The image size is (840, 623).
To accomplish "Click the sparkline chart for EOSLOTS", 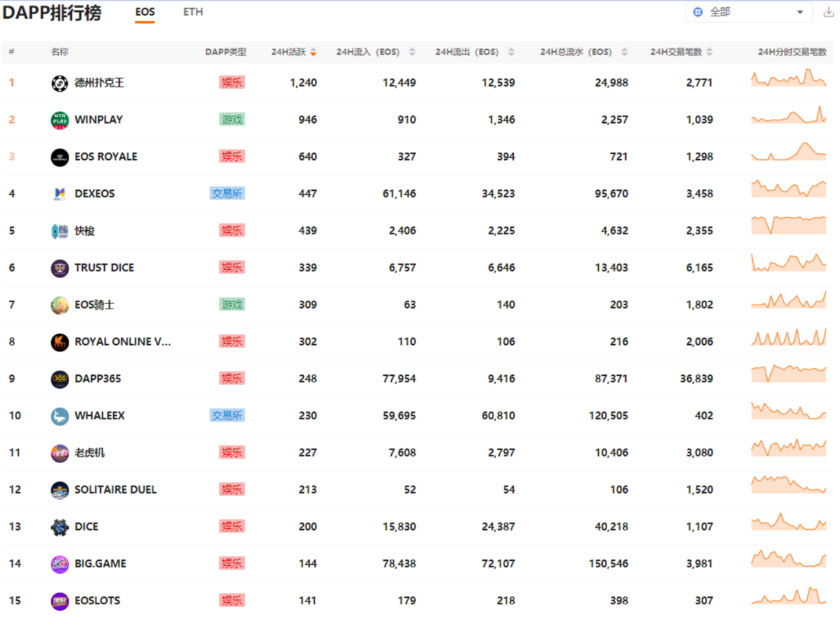I will (788, 596).
